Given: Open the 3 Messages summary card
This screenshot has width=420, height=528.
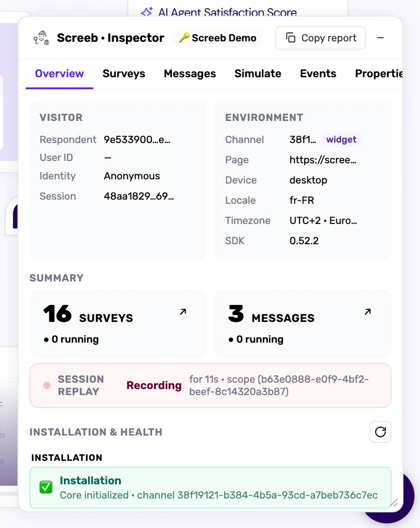Looking at the screenshot, I should (x=303, y=323).
